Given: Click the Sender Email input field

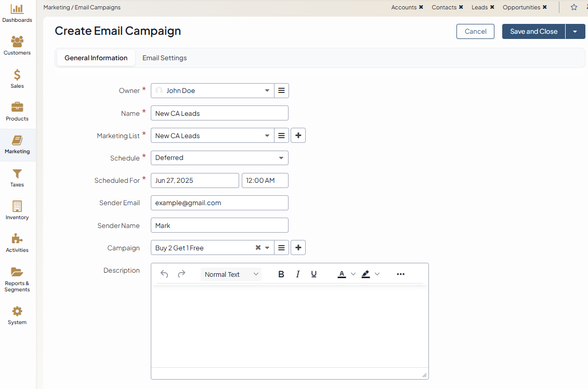Looking at the screenshot, I should [219, 203].
